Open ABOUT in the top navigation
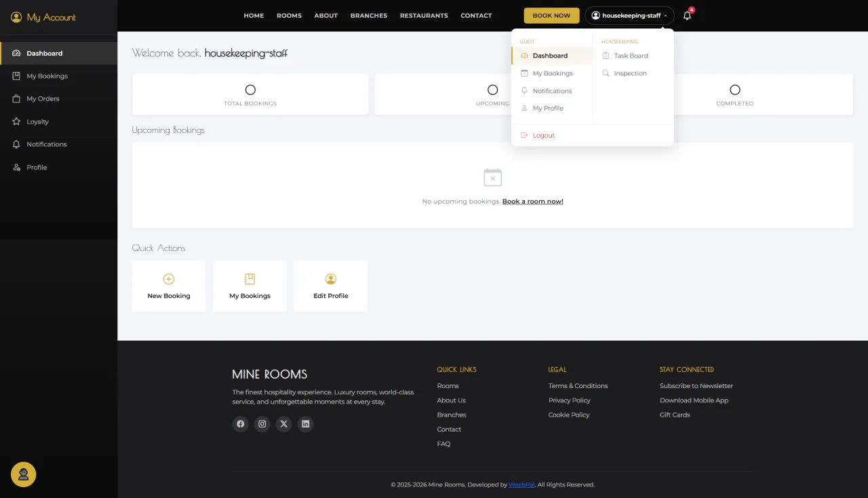Viewport: 868px width, 498px height. coord(325,16)
